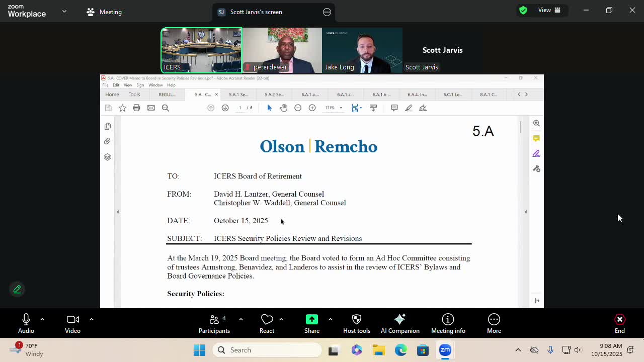
Task: Expand audio options arrow next to Audio
Action: point(42,319)
